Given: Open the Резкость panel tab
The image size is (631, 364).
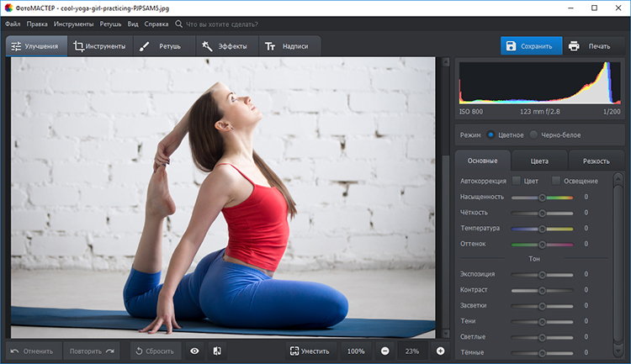Looking at the screenshot, I should point(596,160).
